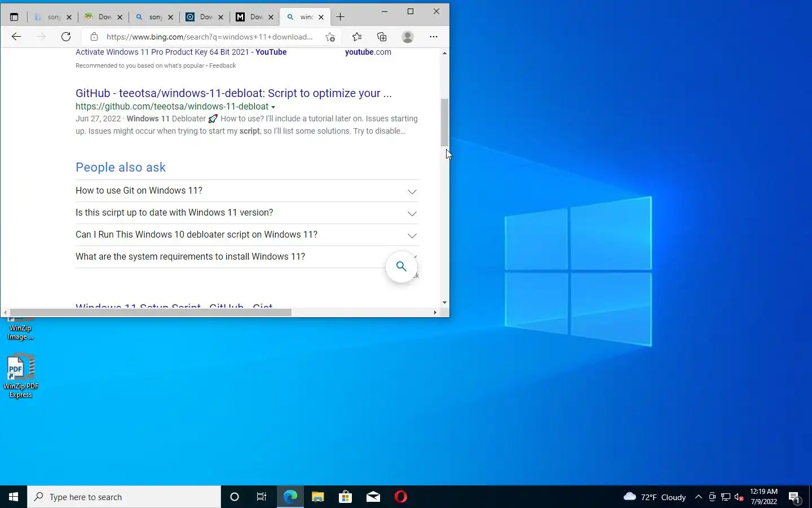This screenshot has width=812, height=508.
Task: Open WinZip PDF Express desktop shortcut
Action: 21,376
